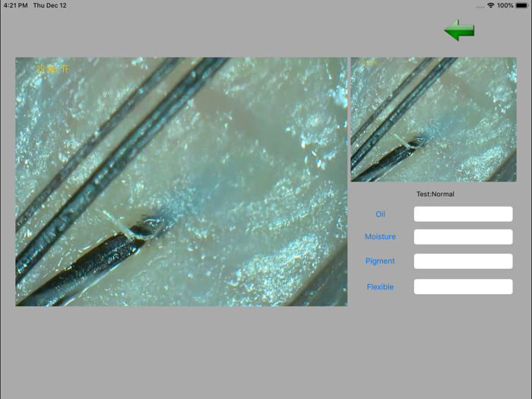This screenshot has height=399, width=532.
Task: Focus the Pigment input field
Action: (x=463, y=261)
